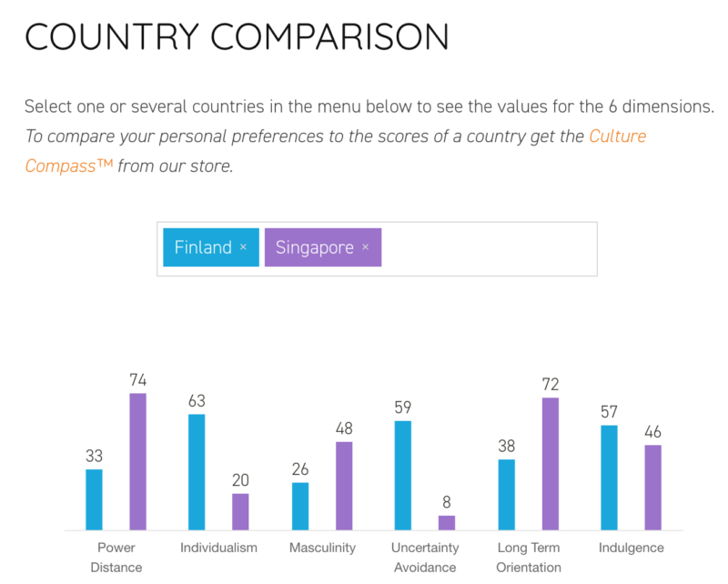Image resolution: width=728 pixels, height=584 pixels.
Task: Select Singapore's Individualism bar (20)
Action: click(x=240, y=512)
